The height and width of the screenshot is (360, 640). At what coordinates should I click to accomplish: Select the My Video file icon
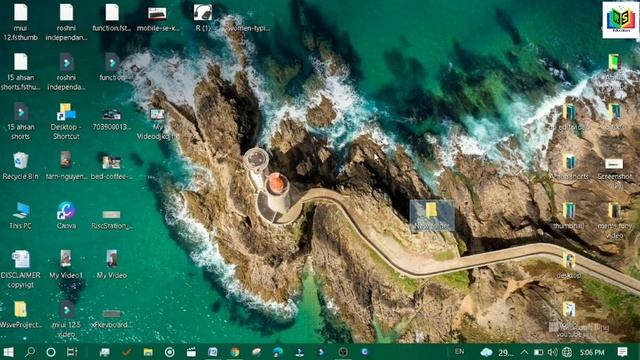click(112, 259)
